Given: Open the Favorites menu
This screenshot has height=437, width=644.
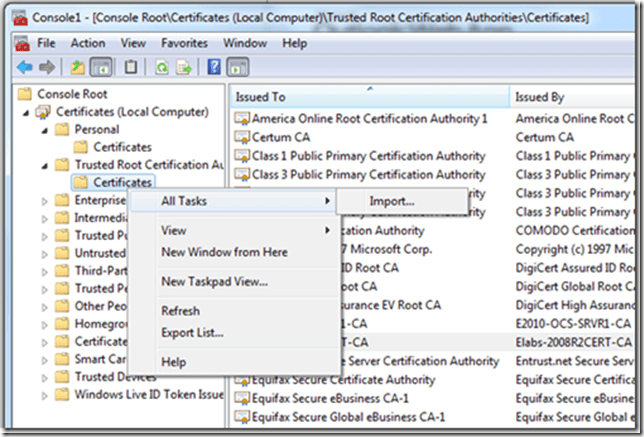Looking at the screenshot, I should [x=184, y=43].
